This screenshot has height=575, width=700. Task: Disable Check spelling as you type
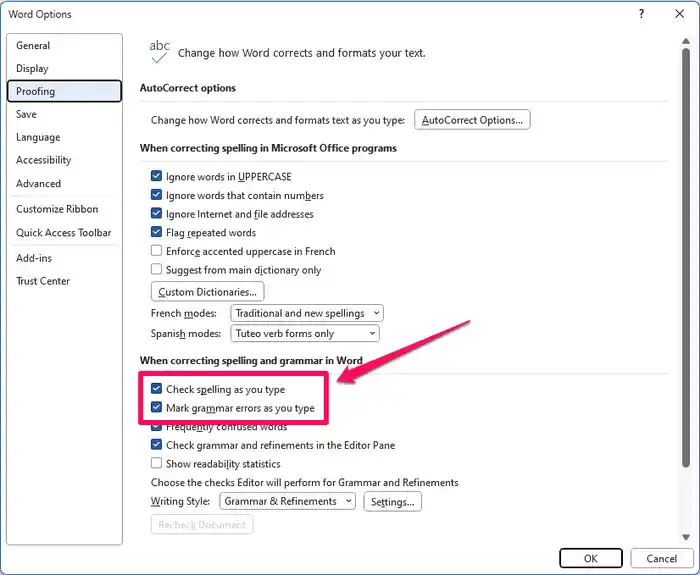point(156,389)
